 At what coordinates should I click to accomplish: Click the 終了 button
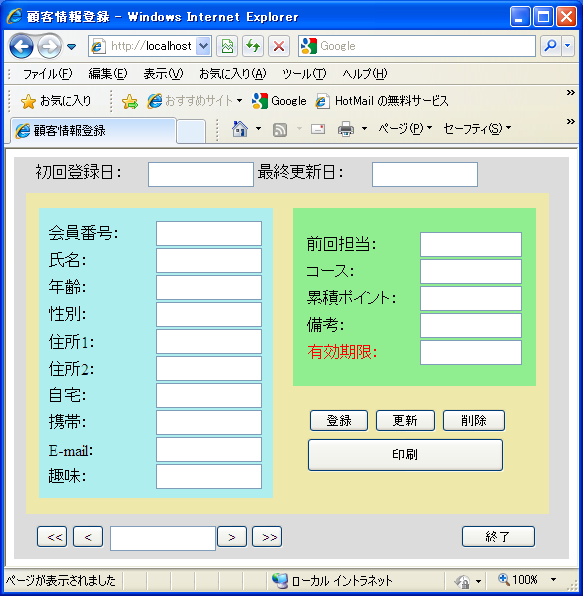point(498,537)
